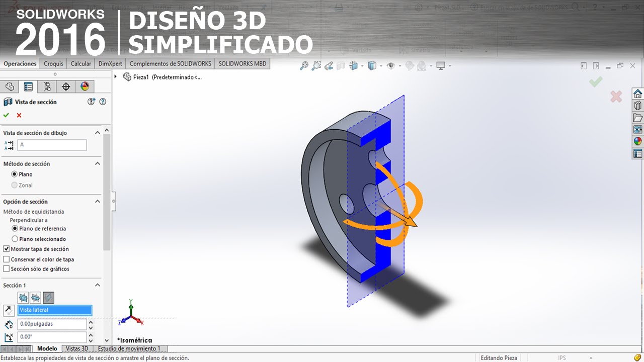Click offset distance field 0.00pulgadas

pyautogui.click(x=52, y=324)
